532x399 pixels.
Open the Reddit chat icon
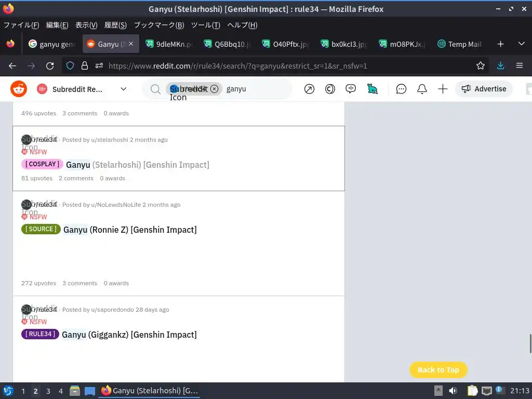click(x=401, y=89)
